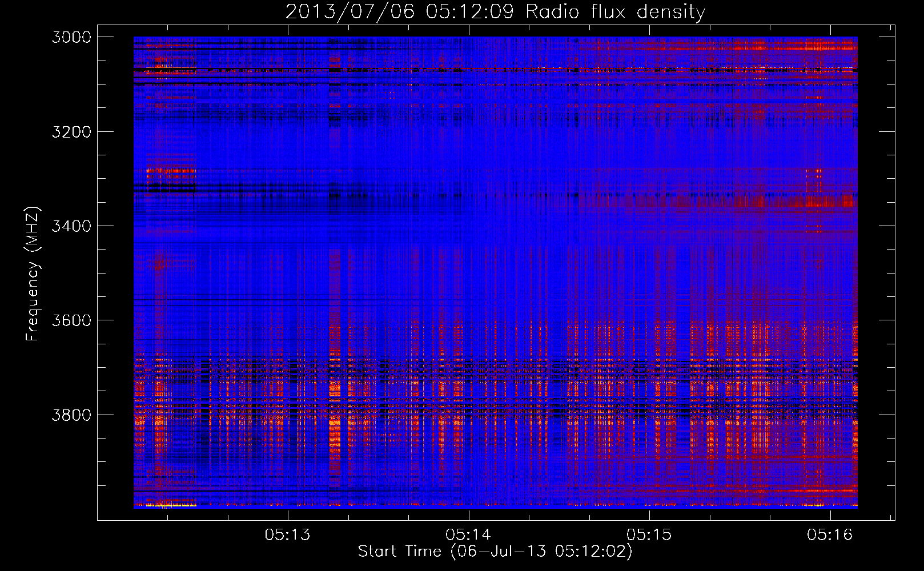
Task: Click the 05:13 time axis label
Action: (288, 534)
